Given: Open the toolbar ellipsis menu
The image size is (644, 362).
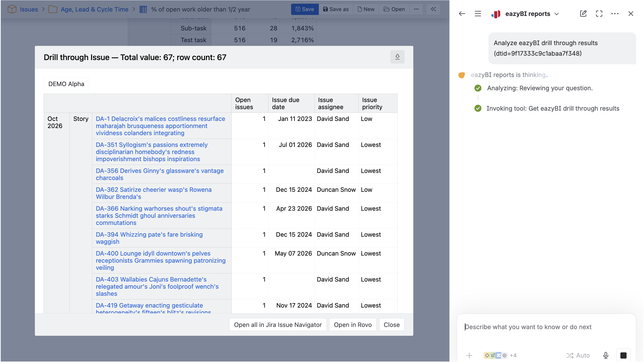Looking at the screenshot, I should [x=416, y=9].
